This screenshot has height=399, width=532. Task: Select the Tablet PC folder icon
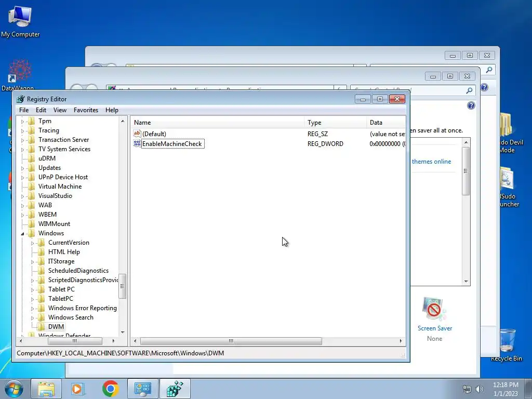(42, 289)
